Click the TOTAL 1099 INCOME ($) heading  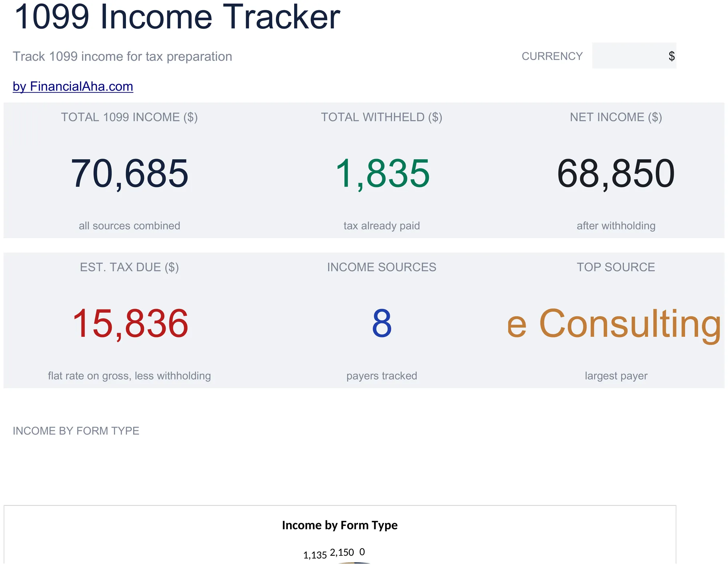pyautogui.click(x=129, y=117)
